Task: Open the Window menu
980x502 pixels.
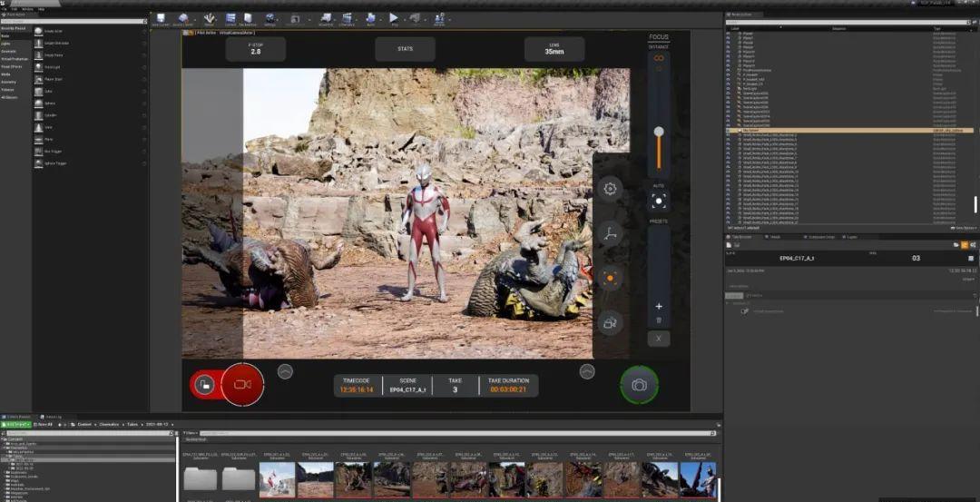Action: coord(27,9)
